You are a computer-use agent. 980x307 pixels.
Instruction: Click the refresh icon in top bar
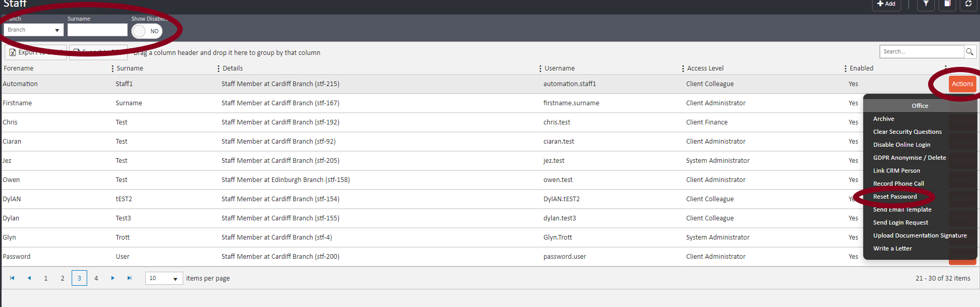pyautogui.click(x=968, y=4)
